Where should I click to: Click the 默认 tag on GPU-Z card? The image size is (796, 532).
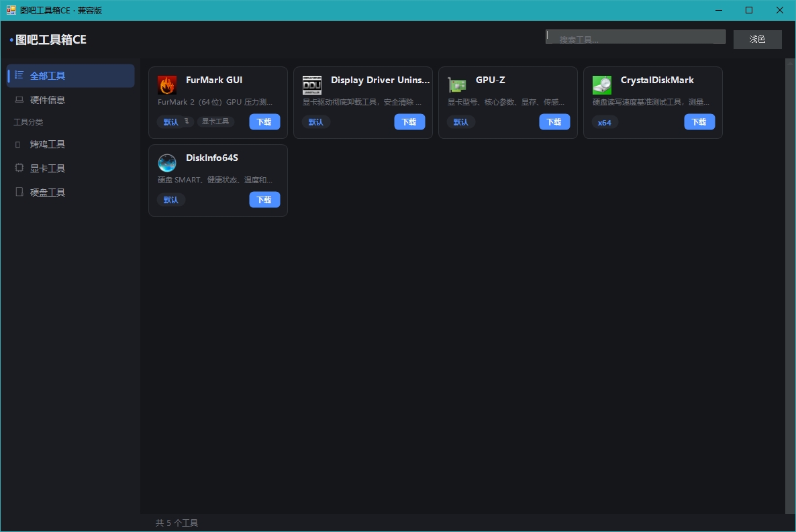(x=461, y=122)
